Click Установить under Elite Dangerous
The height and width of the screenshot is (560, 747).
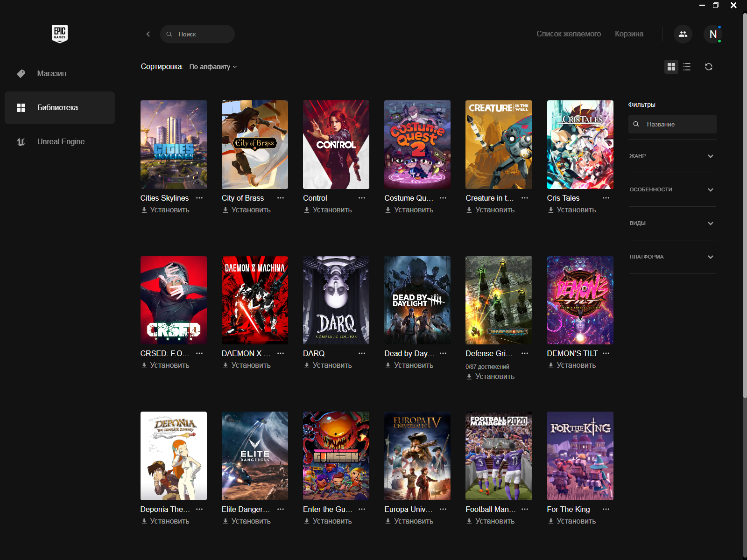click(x=247, y=521)
